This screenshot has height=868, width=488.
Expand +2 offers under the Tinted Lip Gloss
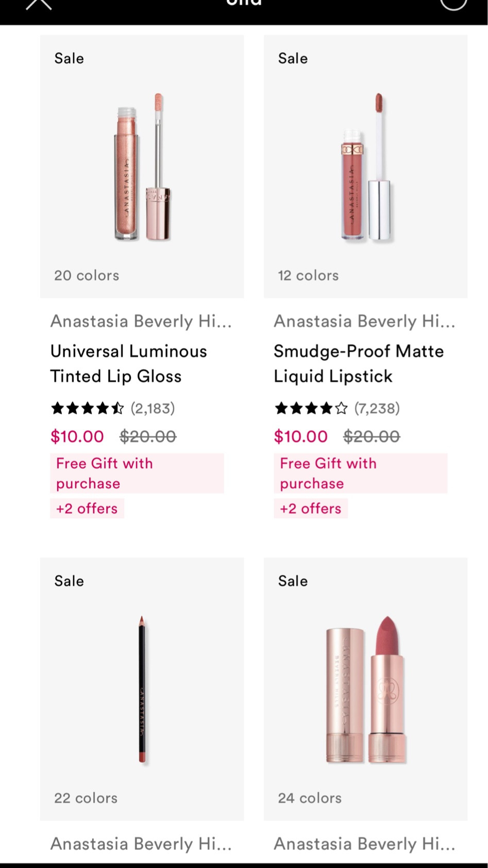tap(87, 508)
